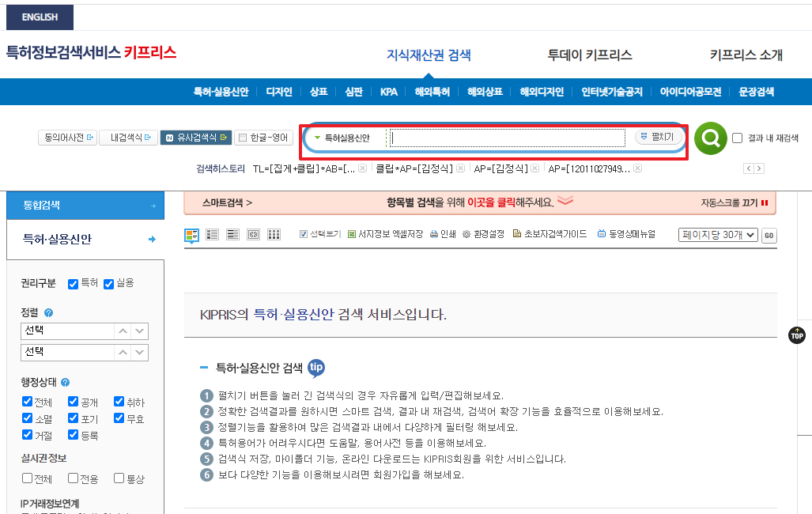Image resolution: width=812 pixels, height=514 pixels.
Task: Check 실시권정보 전체 checkbox
Action: pyautogui.click(x=28, y=478)
